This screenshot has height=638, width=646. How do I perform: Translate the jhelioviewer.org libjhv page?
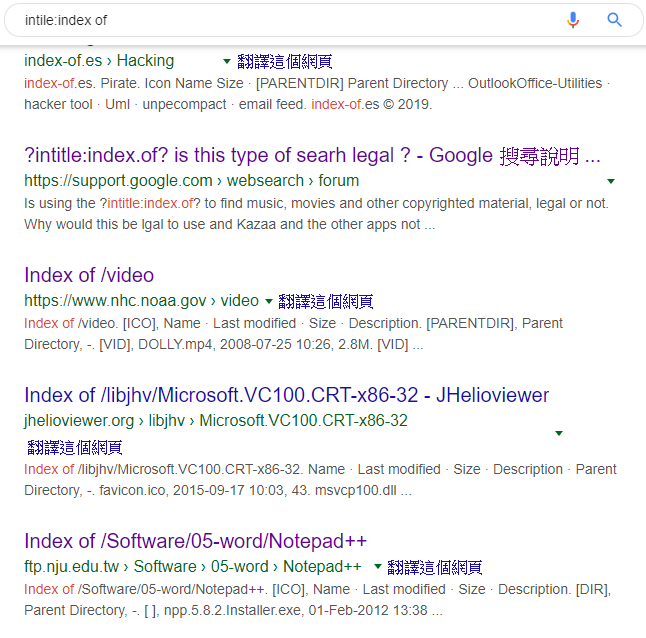click(75, 447)
